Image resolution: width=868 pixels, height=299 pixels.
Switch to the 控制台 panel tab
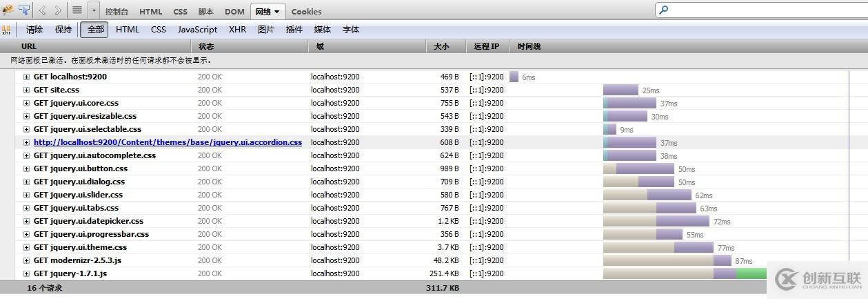(117, 12)
